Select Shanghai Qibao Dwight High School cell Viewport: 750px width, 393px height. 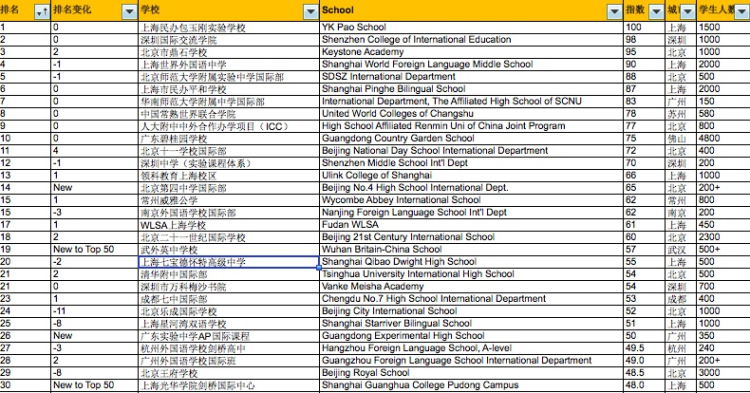tap(472, 262)
